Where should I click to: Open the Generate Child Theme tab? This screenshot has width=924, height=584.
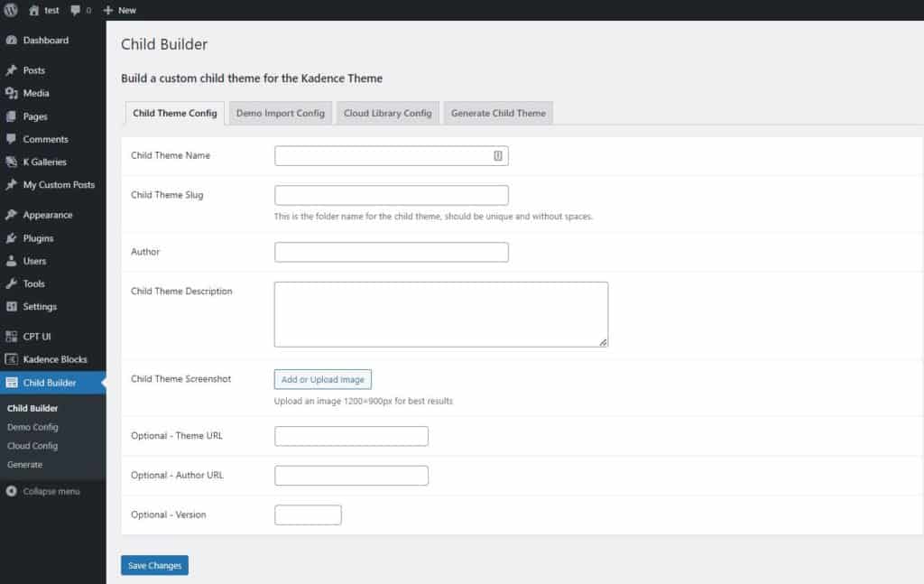(x=498, y=113)
